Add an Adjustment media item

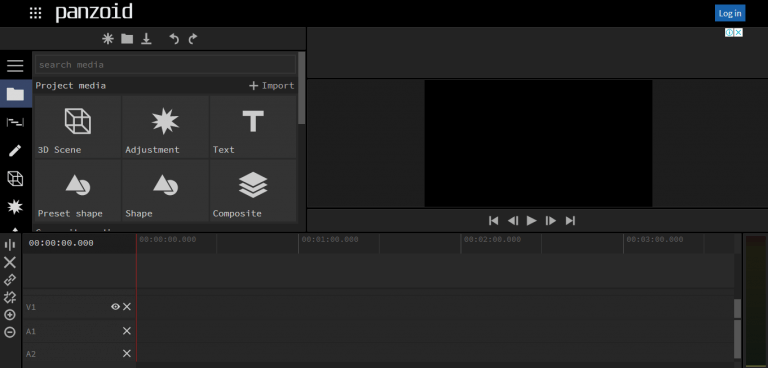point(166,126)
